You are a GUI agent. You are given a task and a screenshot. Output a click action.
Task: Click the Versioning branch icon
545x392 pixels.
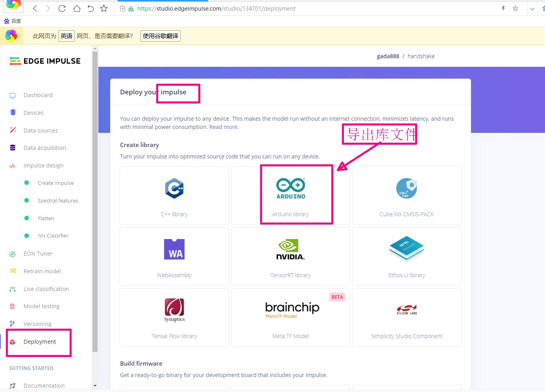[13, 324]
